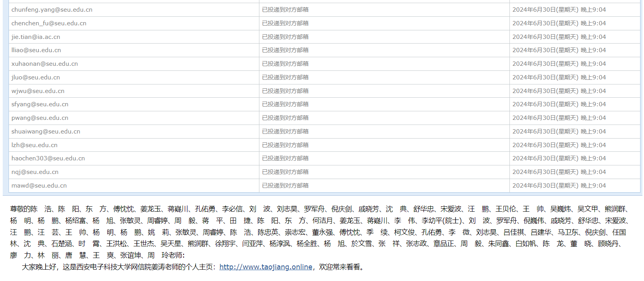This screenshot has height=281, width=644.
Task: Click the shuaiwang@seu.edu.cn address
Action: (46, 132)
